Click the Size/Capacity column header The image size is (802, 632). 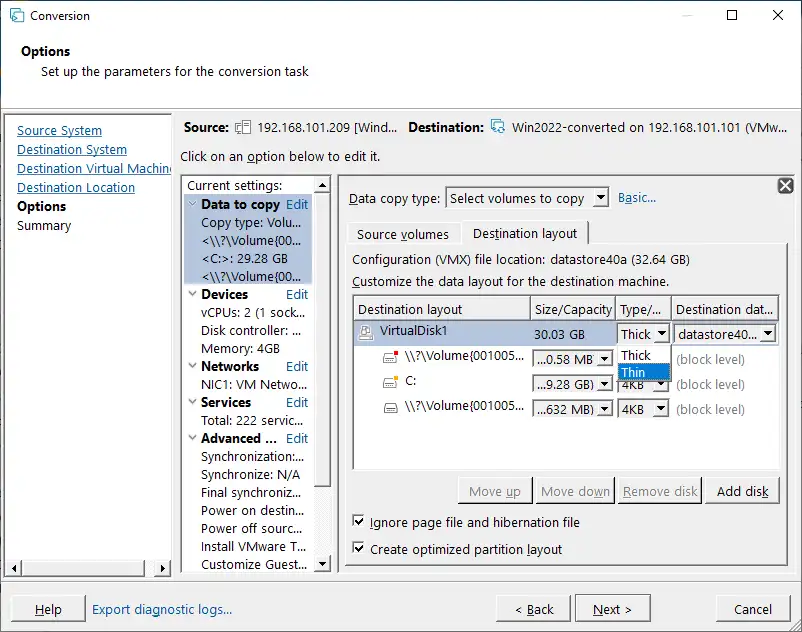(x=573, y=309)
